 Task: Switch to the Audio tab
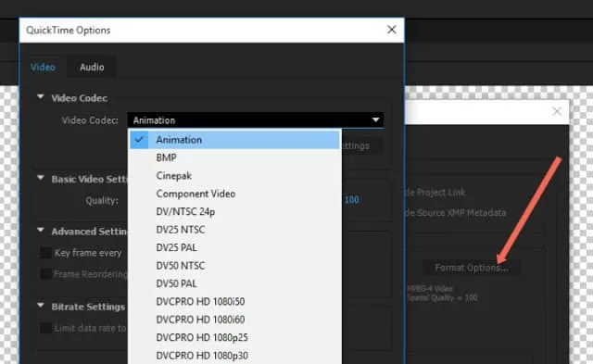[92, 68]
